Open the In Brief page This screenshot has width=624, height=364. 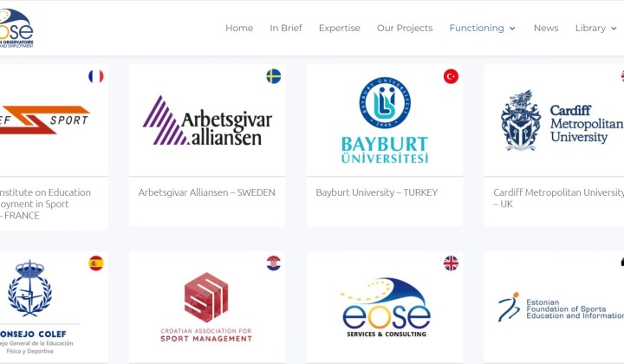pos(286,28)
